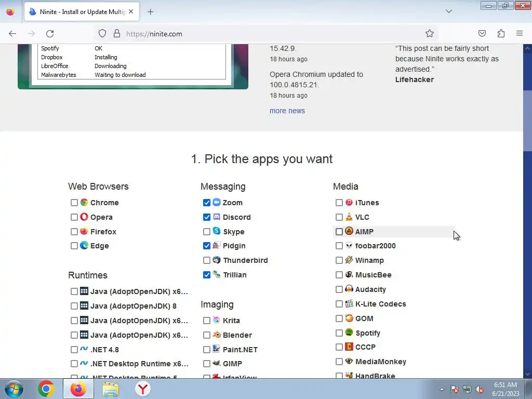The height and width of the screenshot is (399, 532).
Task: Click the Paint.NET icon under Imaging
Action: [217, 349]
